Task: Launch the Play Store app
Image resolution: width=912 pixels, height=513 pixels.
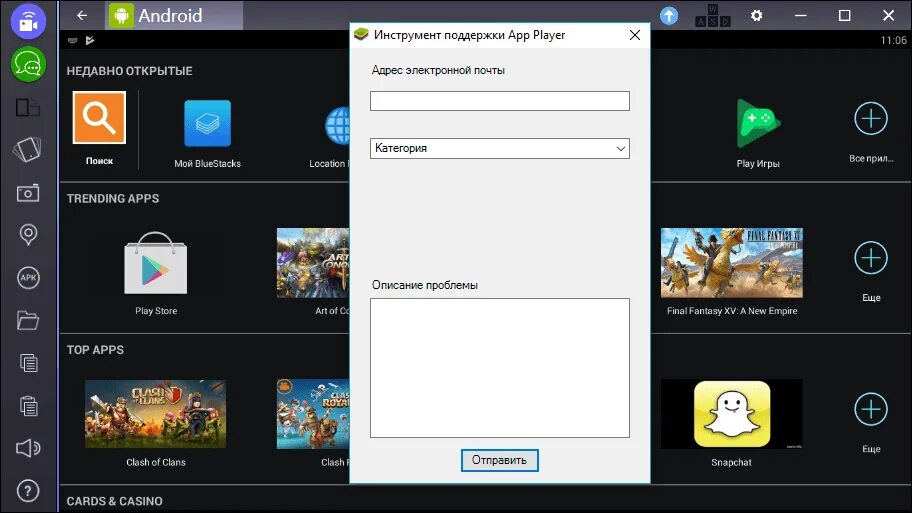Action: [x=156, y=263]
